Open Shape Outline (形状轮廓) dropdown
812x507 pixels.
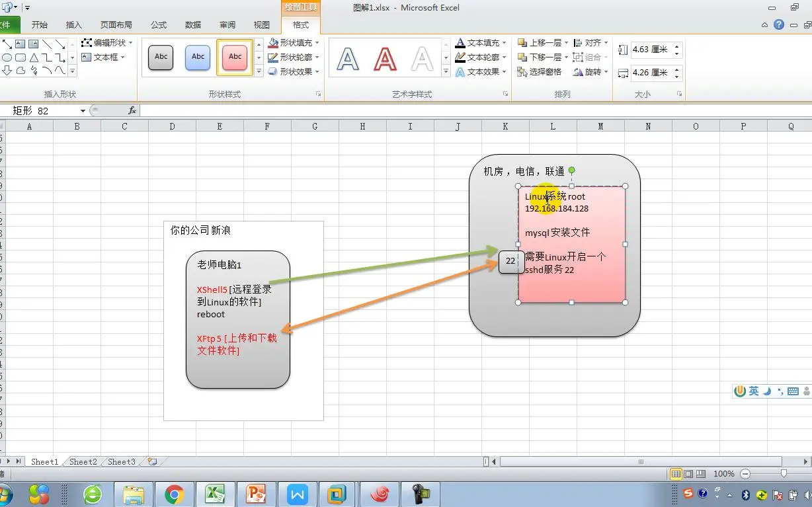[294, 57]
